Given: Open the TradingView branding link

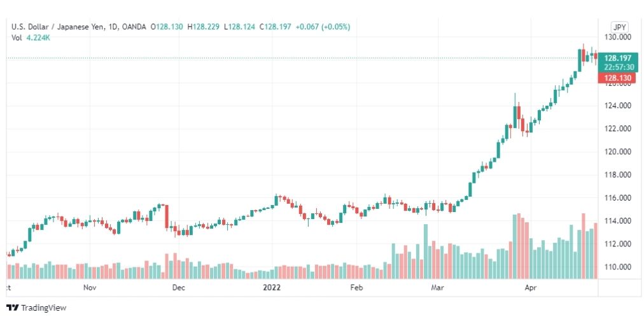Looking at the screenshot, I should click(36, 308).
